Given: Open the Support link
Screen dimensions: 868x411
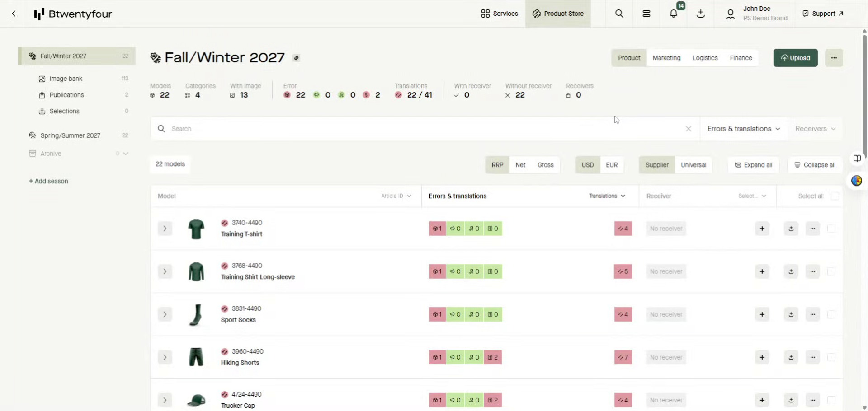Looking at the screenshot, I should click(823, 14).
